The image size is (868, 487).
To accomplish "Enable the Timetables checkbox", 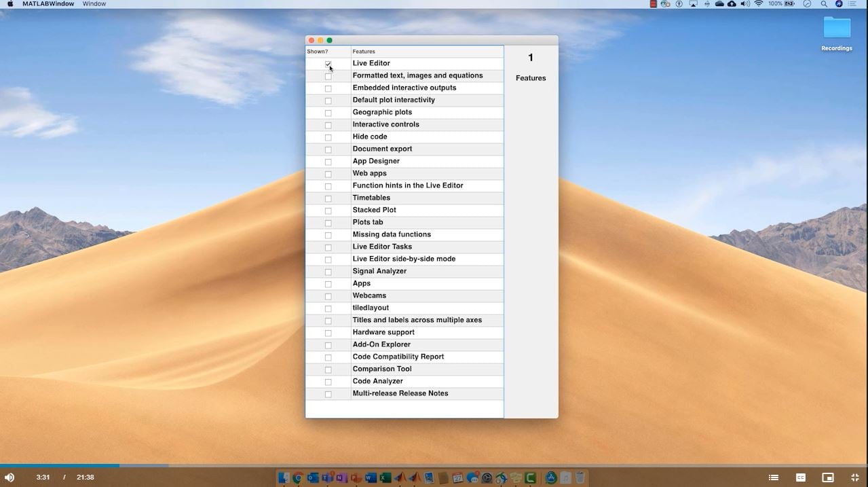I will 328,198.
